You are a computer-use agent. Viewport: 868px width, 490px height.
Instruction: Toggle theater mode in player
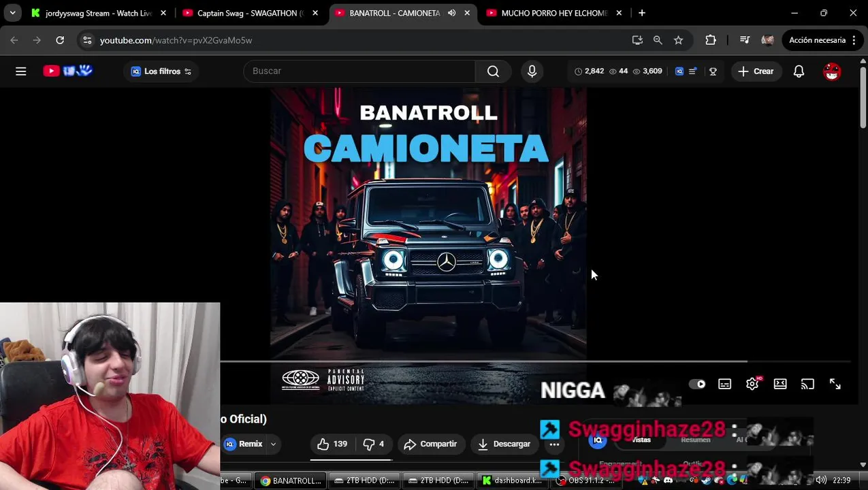point(780,385)
